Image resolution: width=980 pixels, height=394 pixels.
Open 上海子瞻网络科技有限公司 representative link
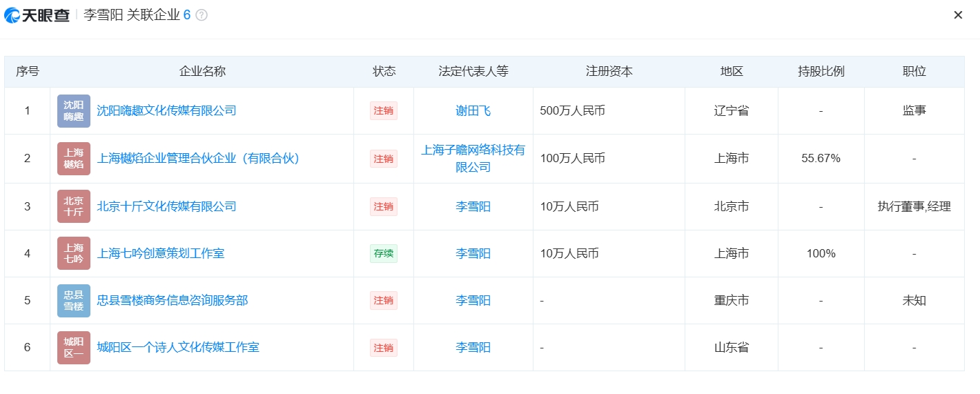473,158
